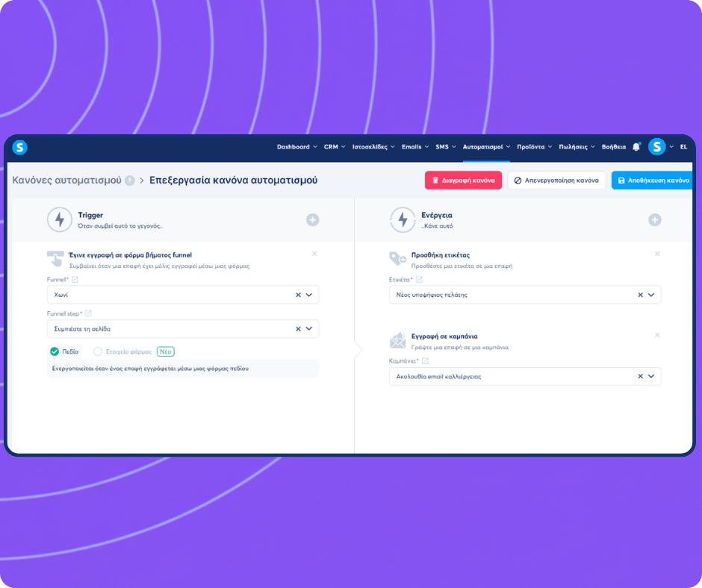Image resolution: width=702 pixels, height=588 pixels.
Task: Click Αποθήκευση κανόνα button
Action: coord(652,181)
